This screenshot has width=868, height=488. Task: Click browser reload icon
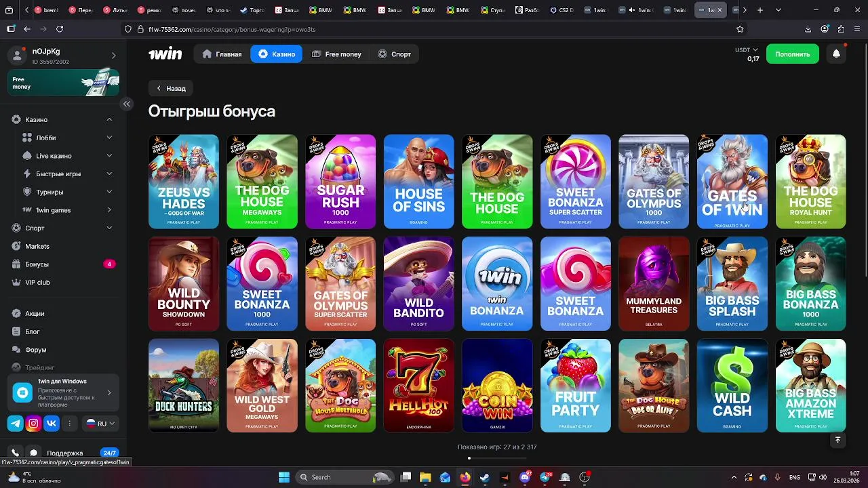[60, 29]
